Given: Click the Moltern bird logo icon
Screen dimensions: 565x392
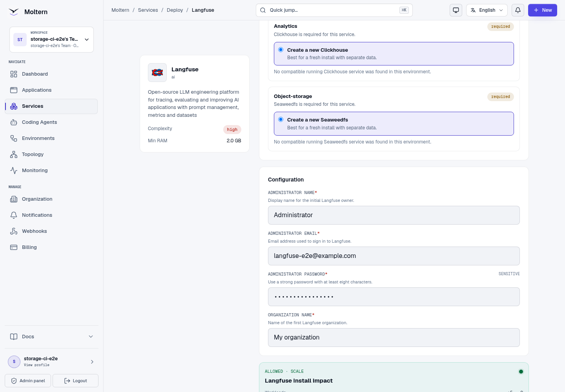Looking at the screenshot, I should [14, 12].
